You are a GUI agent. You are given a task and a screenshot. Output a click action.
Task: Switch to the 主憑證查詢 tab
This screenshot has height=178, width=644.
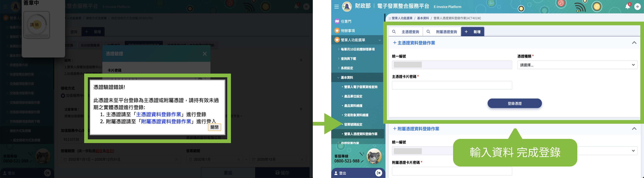point(406,32)
